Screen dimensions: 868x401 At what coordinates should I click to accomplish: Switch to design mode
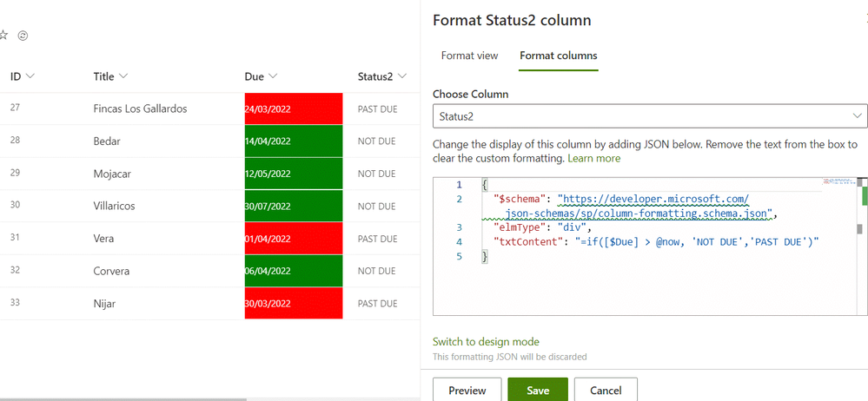click(x=486, y=342)
